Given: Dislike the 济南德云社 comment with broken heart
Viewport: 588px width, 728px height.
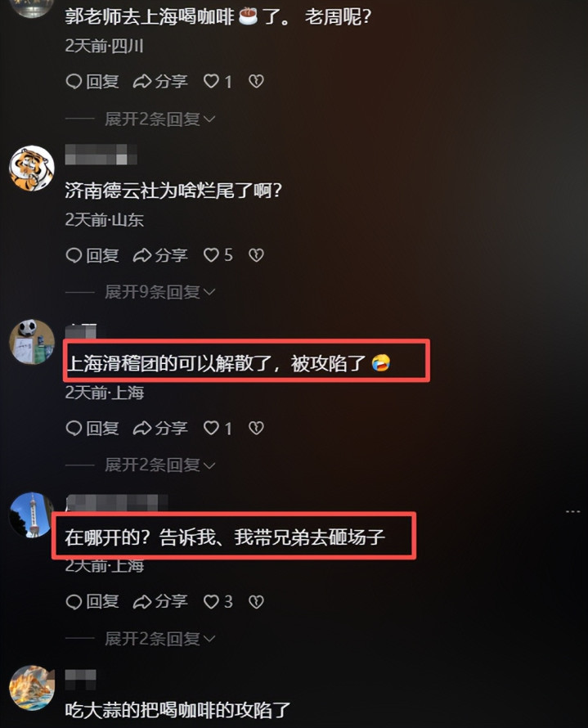Looking at the screenshot, I should (x=256, y=255).
